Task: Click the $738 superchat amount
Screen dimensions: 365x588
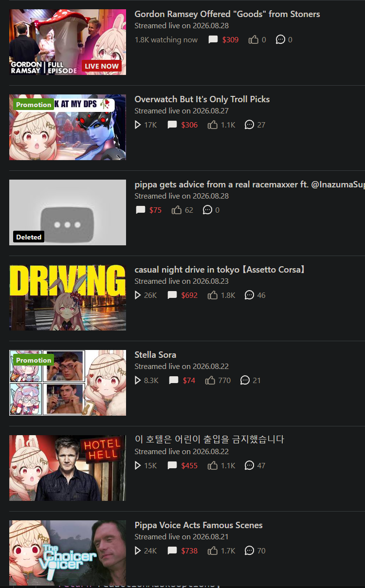Action: pyautogui.click(x=190, y=551)
